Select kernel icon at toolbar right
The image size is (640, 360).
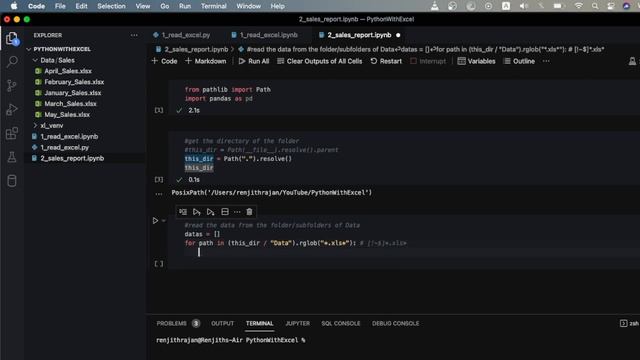[632, 61]
